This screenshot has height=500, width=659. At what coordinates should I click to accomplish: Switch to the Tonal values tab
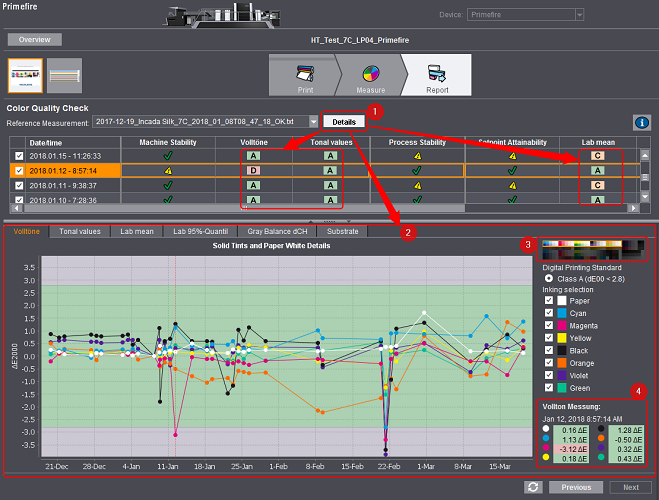80,232
